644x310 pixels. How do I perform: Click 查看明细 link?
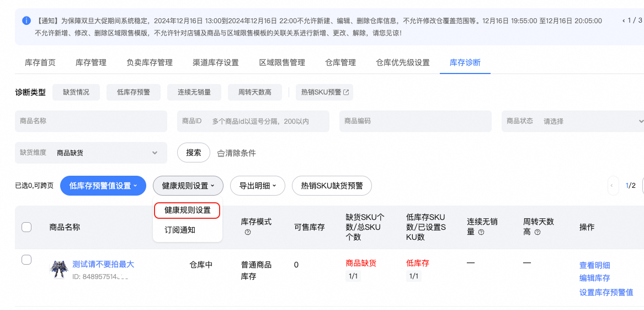point(594,265)
